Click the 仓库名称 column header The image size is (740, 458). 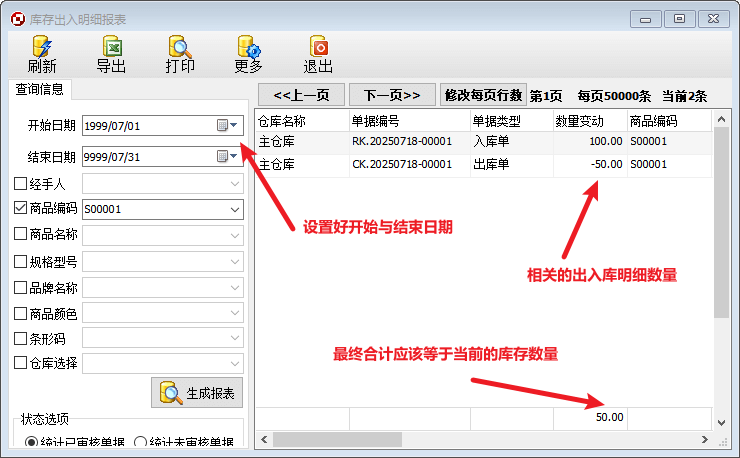click(302, 121)
